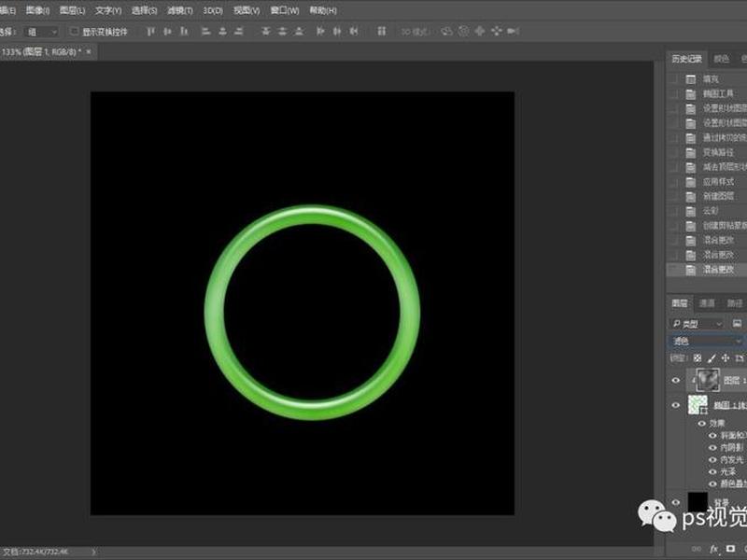Toggle visibility of 内发光 effect
The image size is (747, 560).
pos(712,459)
